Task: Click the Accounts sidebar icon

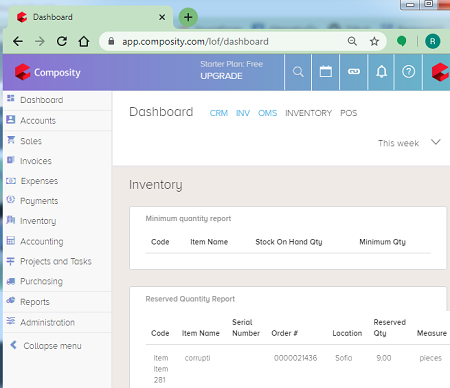Action: click(x=11, y=119)
